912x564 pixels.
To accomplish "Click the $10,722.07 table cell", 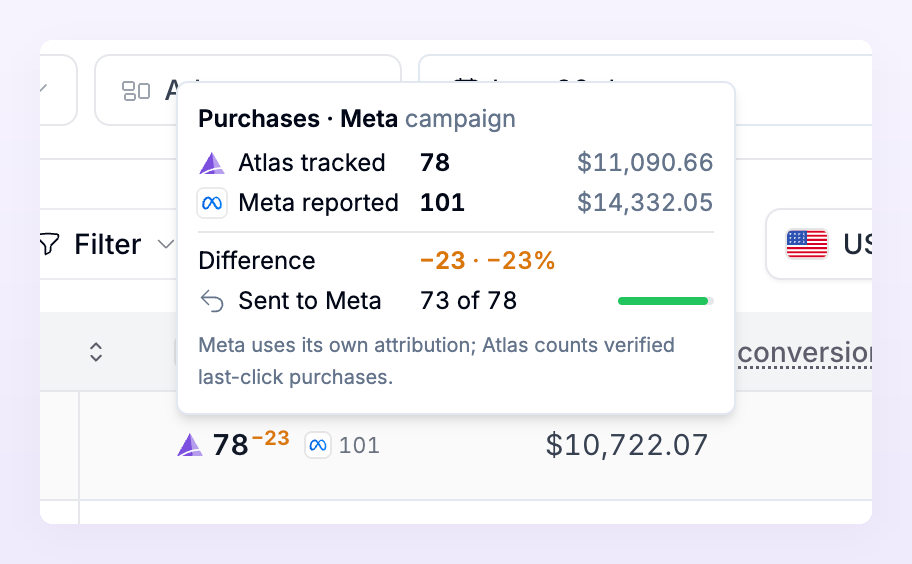I will 626,445.
